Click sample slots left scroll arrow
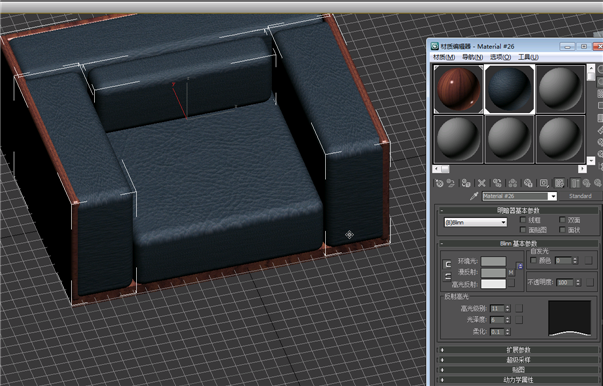 [436, 169]
